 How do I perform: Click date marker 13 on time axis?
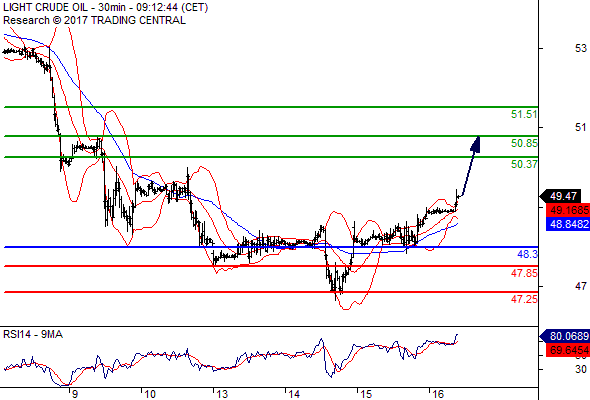pos(222,394)
